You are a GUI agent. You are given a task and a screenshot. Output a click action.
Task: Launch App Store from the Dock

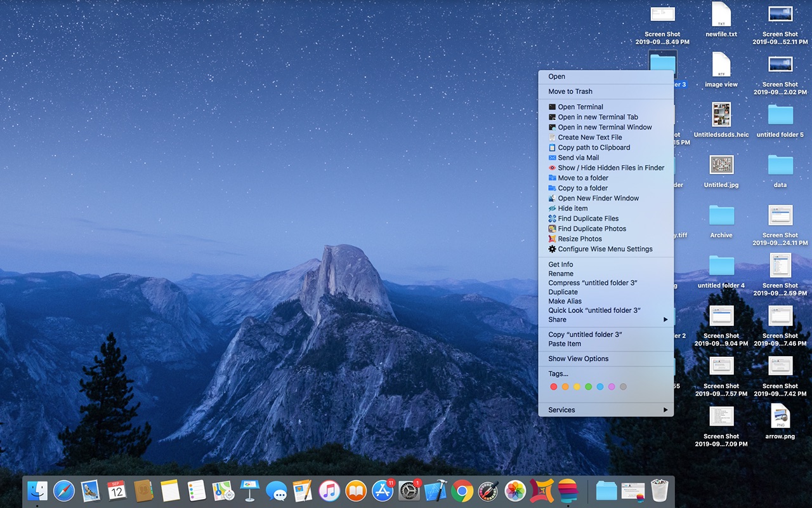tap(383, 491)
